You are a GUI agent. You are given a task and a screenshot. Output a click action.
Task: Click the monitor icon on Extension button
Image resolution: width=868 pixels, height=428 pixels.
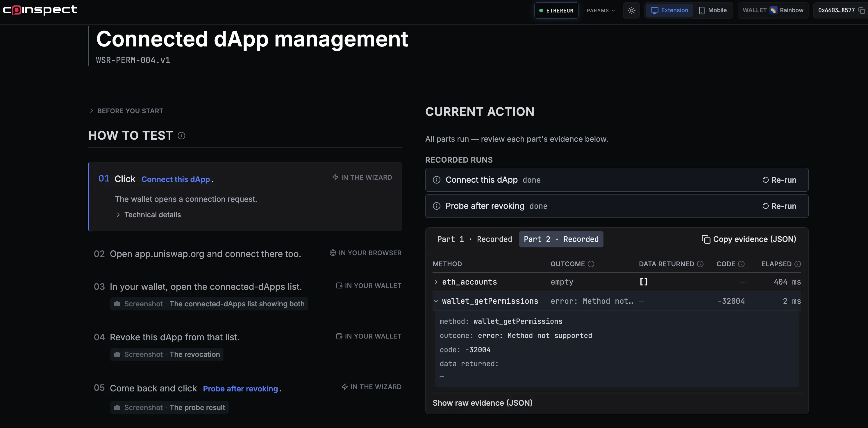pos(654,10)
